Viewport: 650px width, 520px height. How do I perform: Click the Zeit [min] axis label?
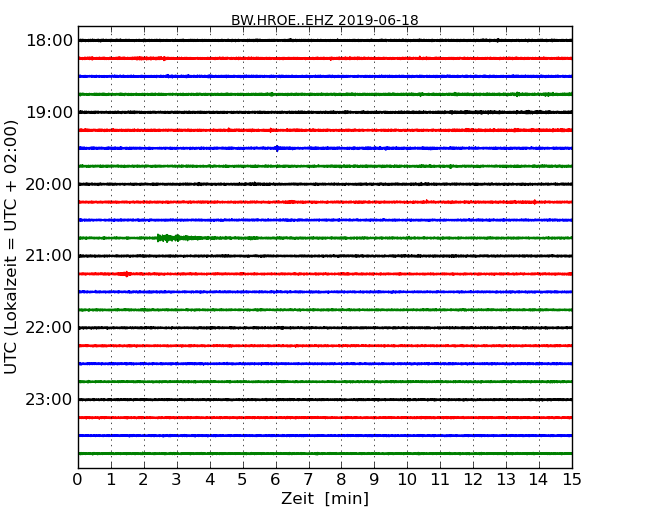click(325, 498)
